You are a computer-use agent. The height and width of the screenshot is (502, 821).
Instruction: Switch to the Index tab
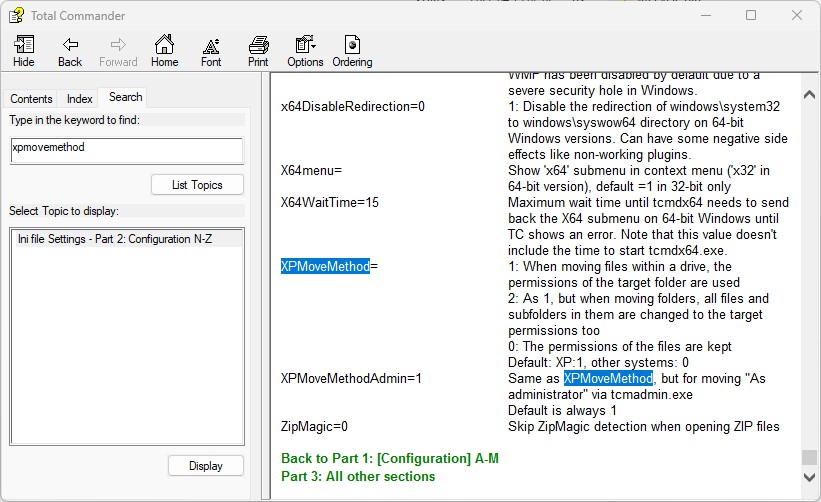(80, 98)
